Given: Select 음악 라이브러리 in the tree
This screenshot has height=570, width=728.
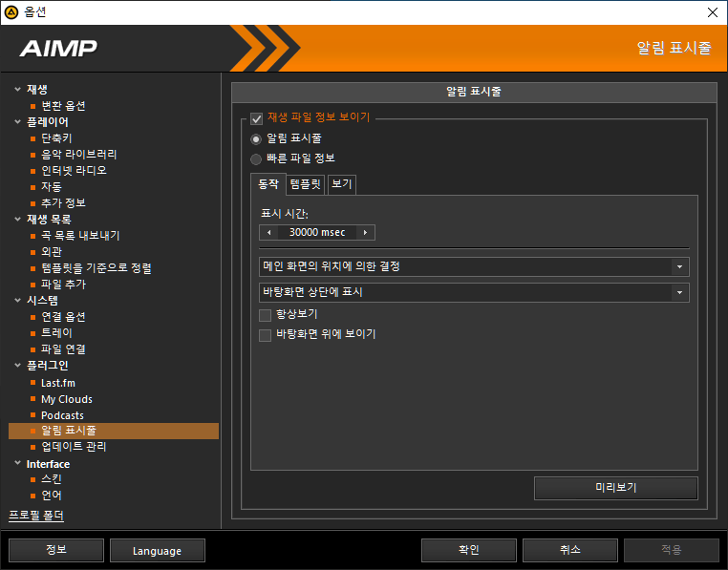Looking at the screenshot, I should [x=79, y=155].
